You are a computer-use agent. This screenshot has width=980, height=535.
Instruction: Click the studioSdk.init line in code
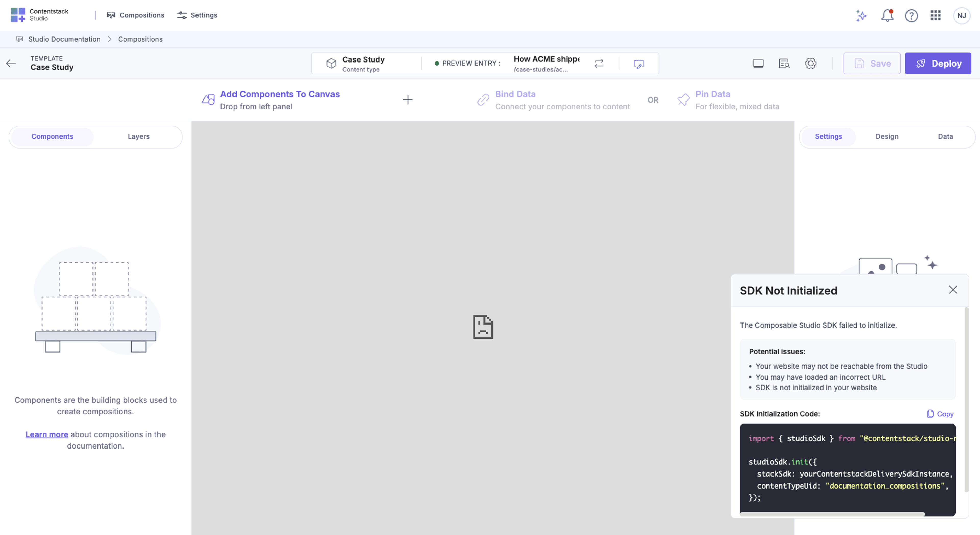[x=782, y=462]
